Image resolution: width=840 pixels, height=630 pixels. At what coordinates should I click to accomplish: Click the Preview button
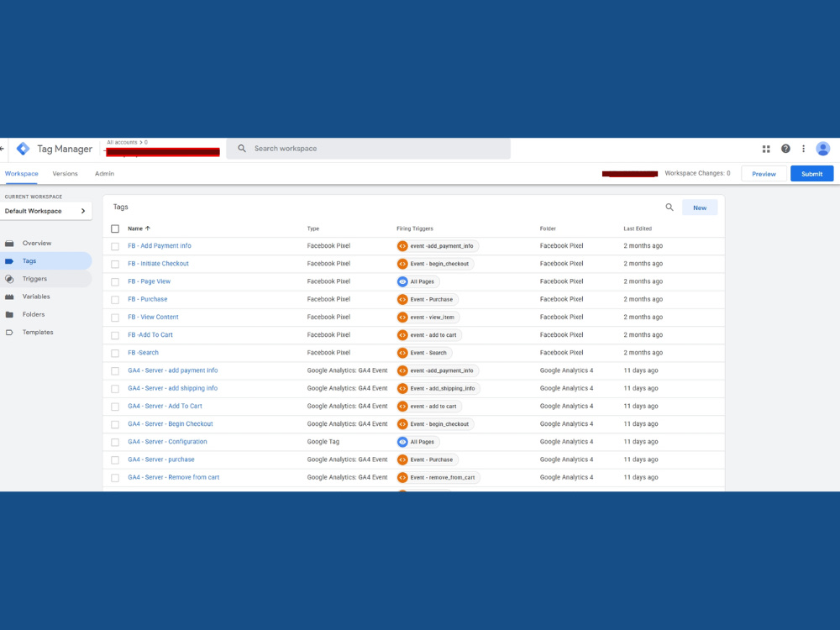point(764,174)
